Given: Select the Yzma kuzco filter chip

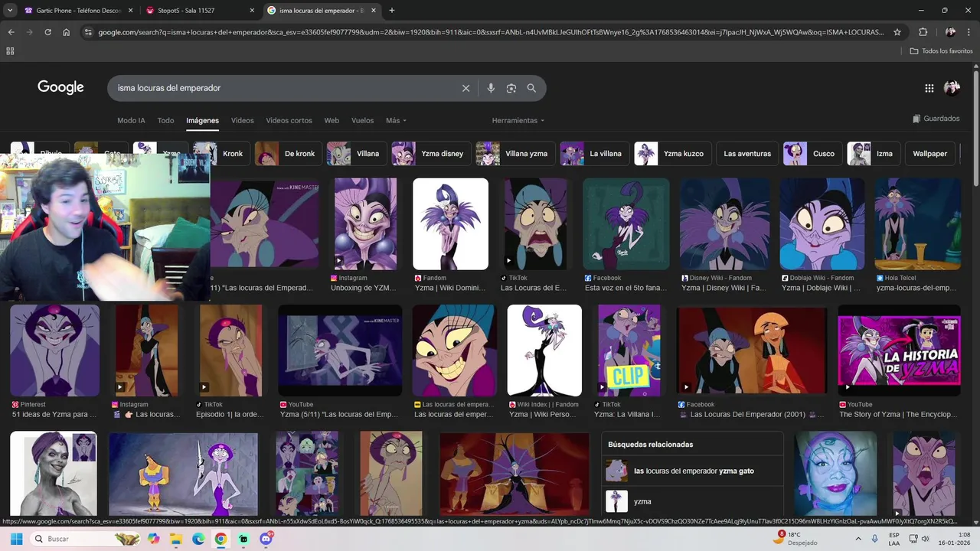Looking at the screenshot, I should (x=673, y=153).
